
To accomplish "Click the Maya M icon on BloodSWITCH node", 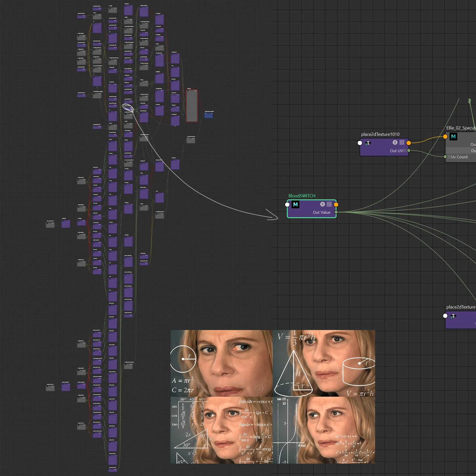I will point(295,204).
